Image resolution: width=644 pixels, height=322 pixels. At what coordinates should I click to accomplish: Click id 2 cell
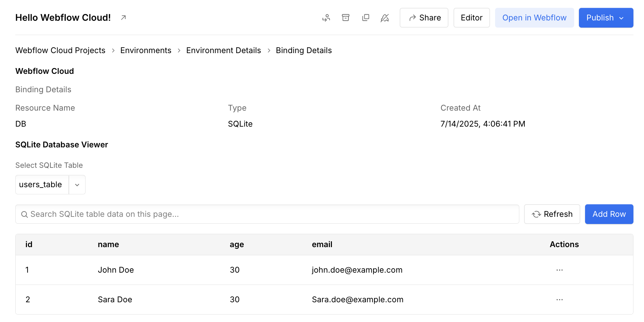28,300
